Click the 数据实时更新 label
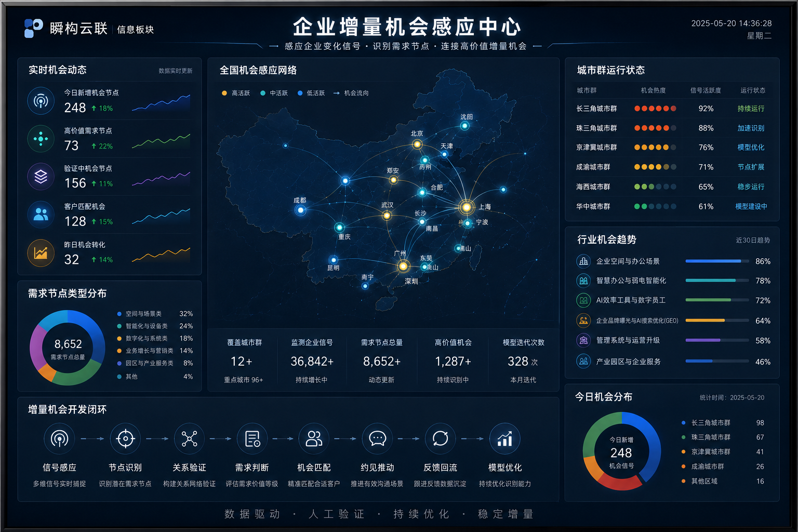 176,71
